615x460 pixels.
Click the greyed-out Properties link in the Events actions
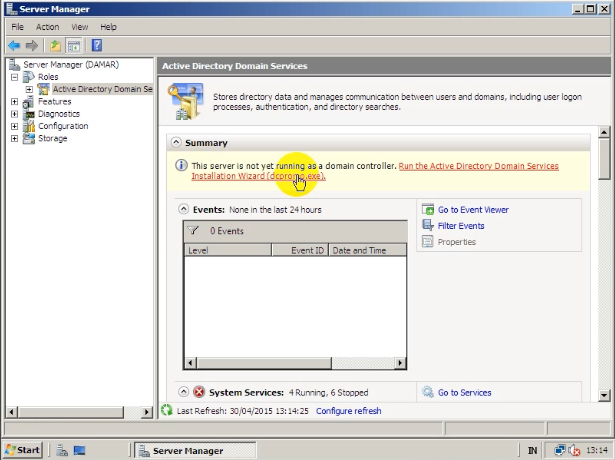click(x=457, y=242)
